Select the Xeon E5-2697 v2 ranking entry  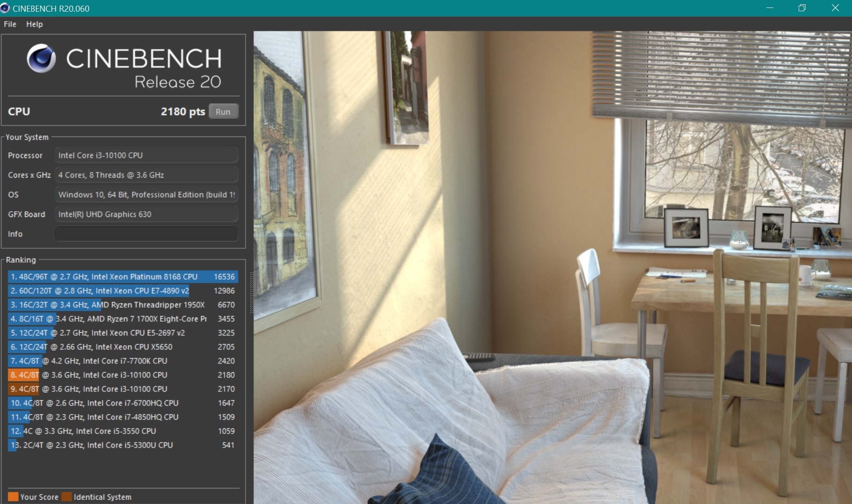pyautogui.click(x=123, y=333)
